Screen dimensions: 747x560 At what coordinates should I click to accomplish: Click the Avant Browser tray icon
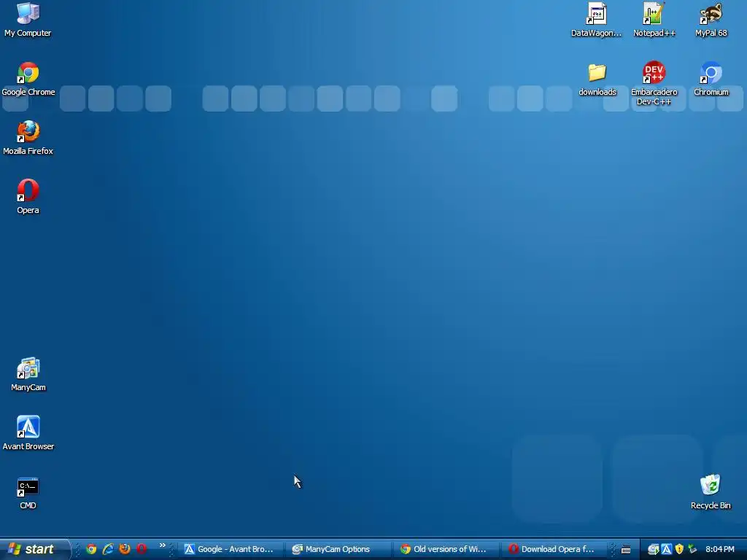point(667,550)
